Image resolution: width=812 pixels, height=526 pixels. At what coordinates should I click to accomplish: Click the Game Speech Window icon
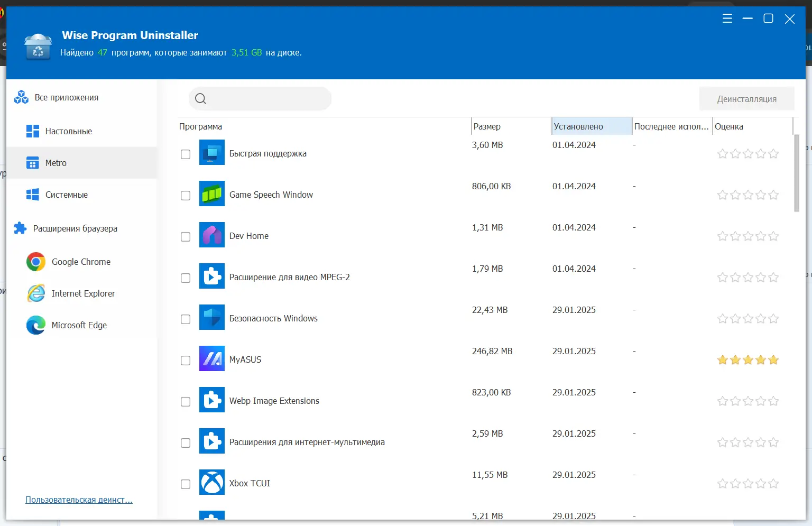pos(212,194)
